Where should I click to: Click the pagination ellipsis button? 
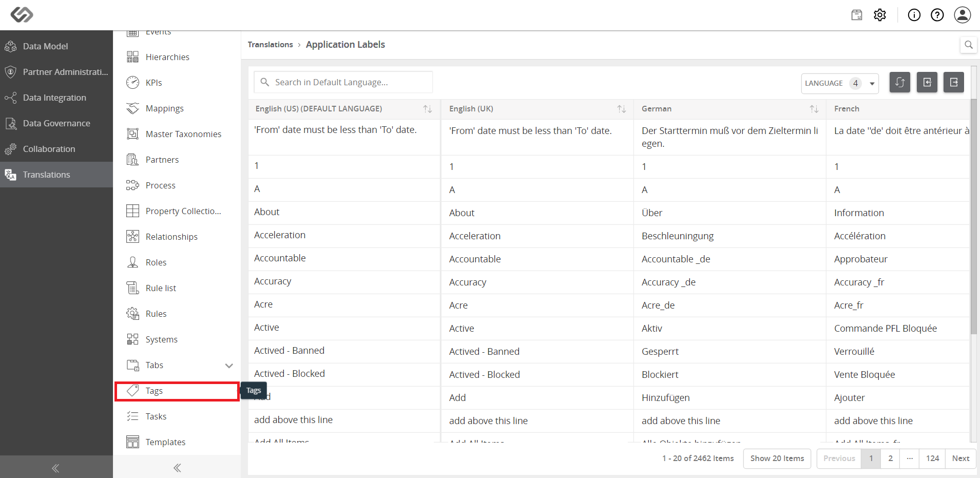tap(910, 458)
